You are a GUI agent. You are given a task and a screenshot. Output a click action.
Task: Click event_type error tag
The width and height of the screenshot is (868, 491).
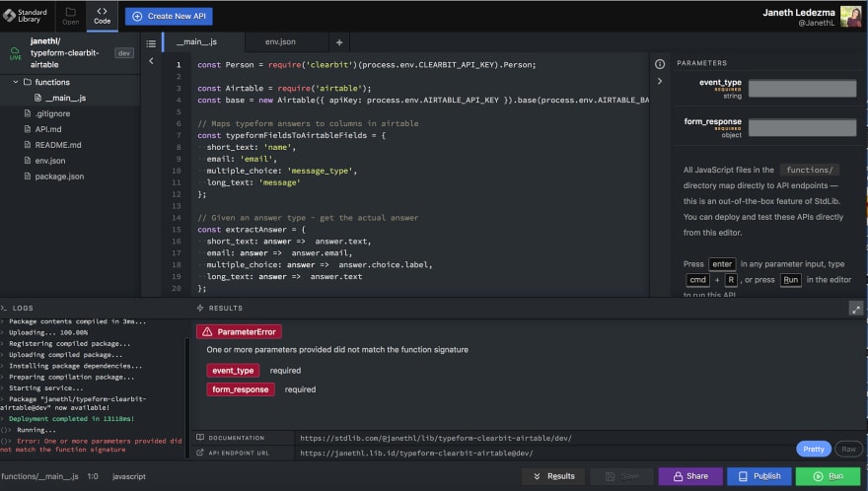click(233, 371)
